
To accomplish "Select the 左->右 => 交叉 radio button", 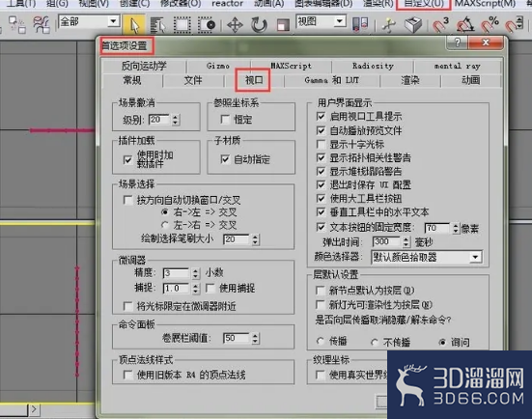I will pyautogui.click(x=165, y=225).
